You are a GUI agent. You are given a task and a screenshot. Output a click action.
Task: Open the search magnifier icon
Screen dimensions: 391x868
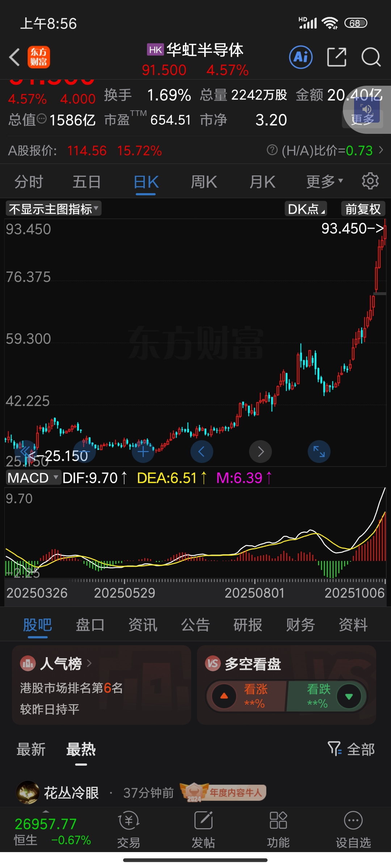(x=371, y=57)
